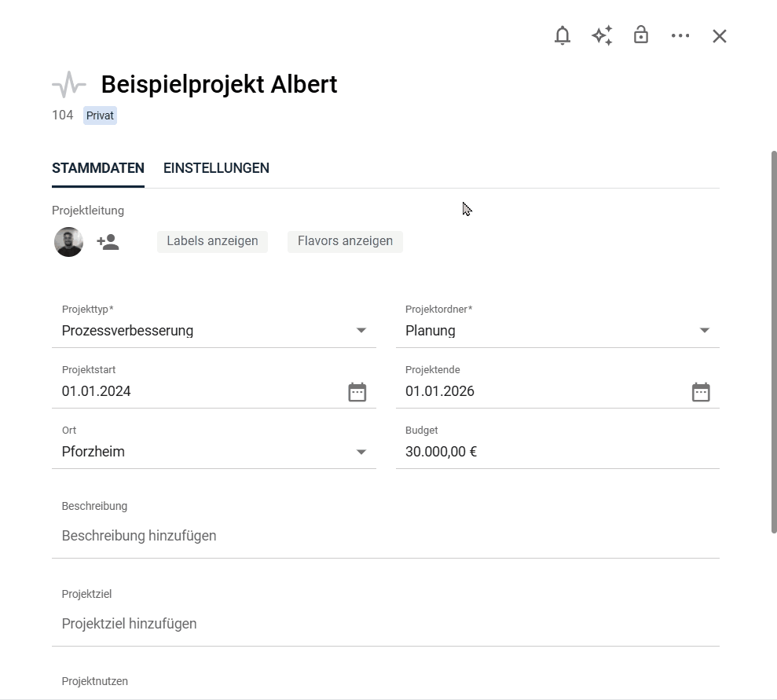777x700 pixels.
Task: Expand the Projektordner dropdown
Action: pyautogui.click(x=705, y=331)
